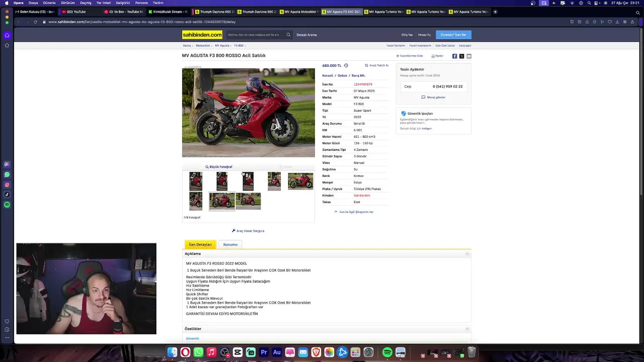Screen dimensions: 644x362
Task: Select first motorcycle thumbnail in gallery
Action: click(x=196, y=181)
